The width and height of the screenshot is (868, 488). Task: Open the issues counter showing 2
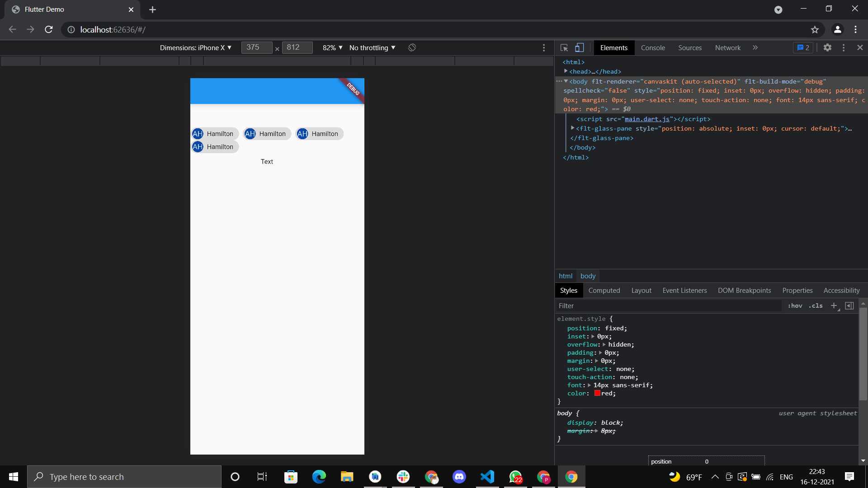tap(803, 47)
